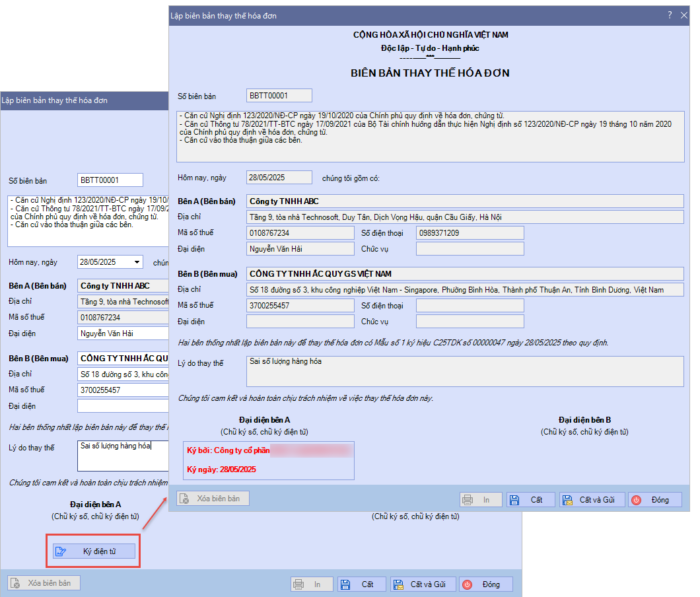The image size is (700, 597).
Task: Click Cất và Gửi in back window
Action: [420, 583]
